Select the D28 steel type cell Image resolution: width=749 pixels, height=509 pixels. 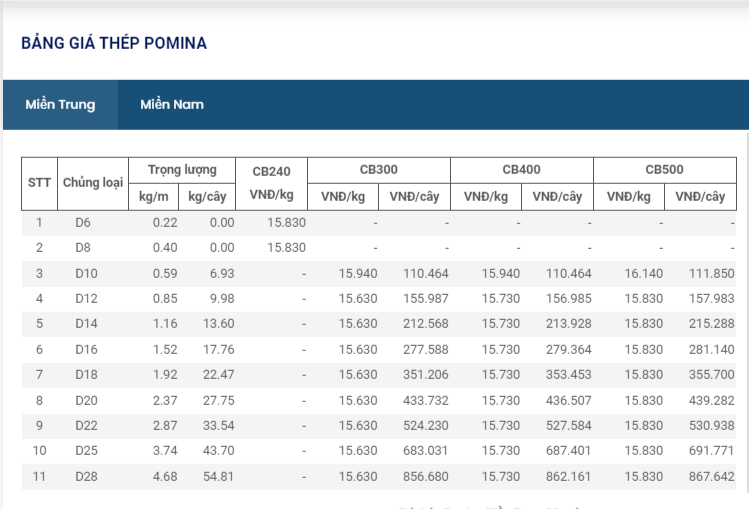(x=87, y=475)
